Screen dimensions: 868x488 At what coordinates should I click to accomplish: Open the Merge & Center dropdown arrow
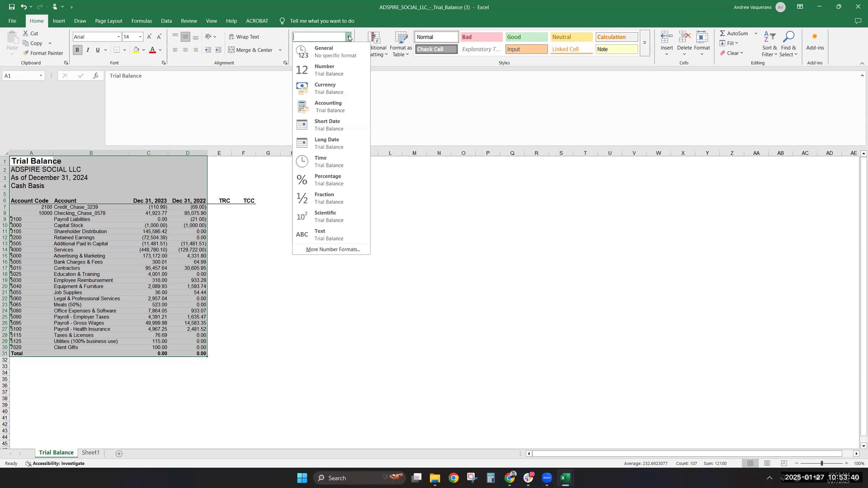[280, 50]
